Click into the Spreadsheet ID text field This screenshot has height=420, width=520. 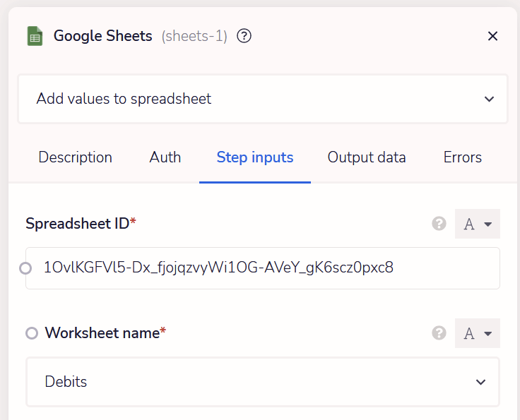click(268, 268)
